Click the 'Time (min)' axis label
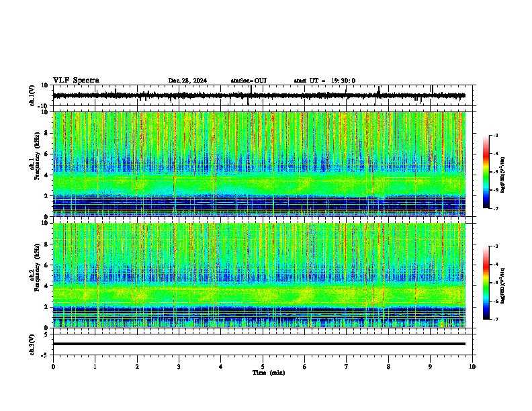The height and width of the screenshot is (411, 532). pyautogui.click(x=269, y=373)
